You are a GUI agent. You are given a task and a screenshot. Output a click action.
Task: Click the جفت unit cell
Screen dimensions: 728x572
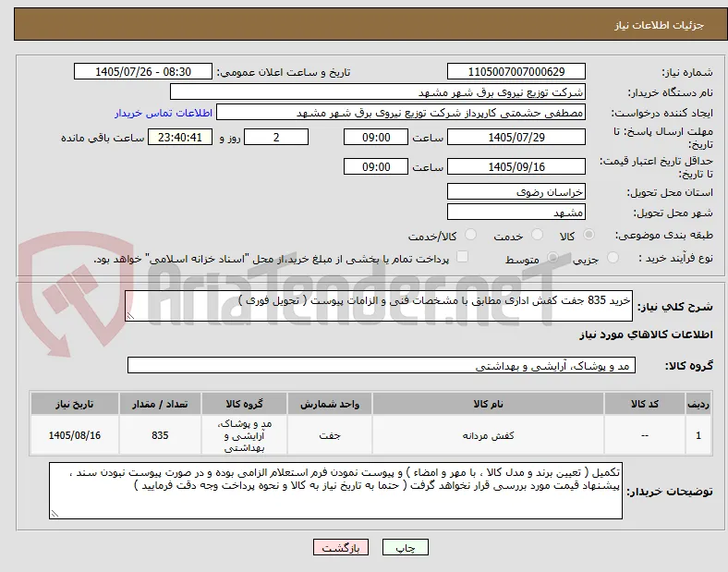[x=330, y=435]
